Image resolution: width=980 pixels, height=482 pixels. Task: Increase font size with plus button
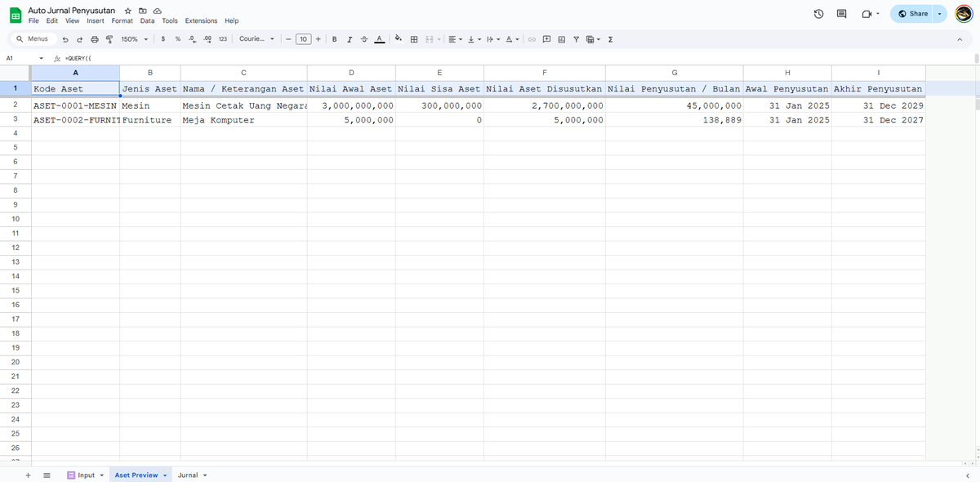(x=318, y=38)
